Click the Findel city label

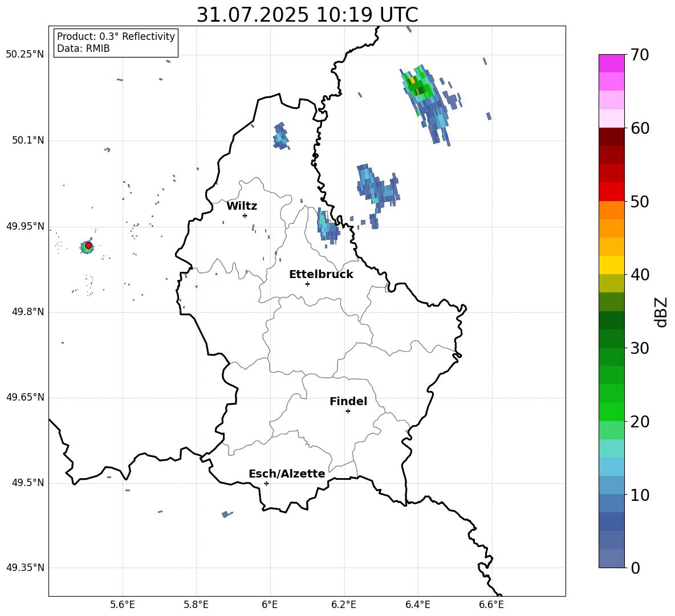coord(348,401)
